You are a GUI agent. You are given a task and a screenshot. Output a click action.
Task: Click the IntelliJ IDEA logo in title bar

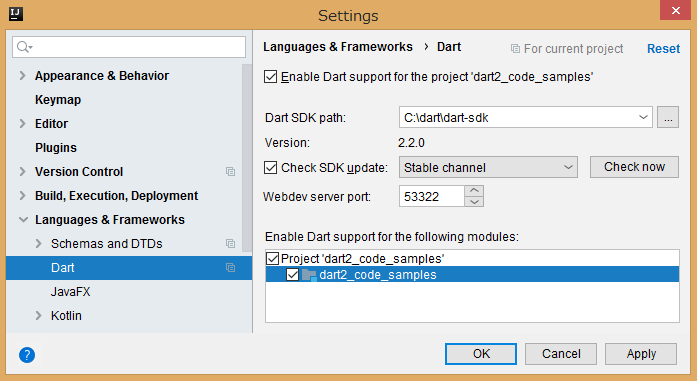[16, 14]
